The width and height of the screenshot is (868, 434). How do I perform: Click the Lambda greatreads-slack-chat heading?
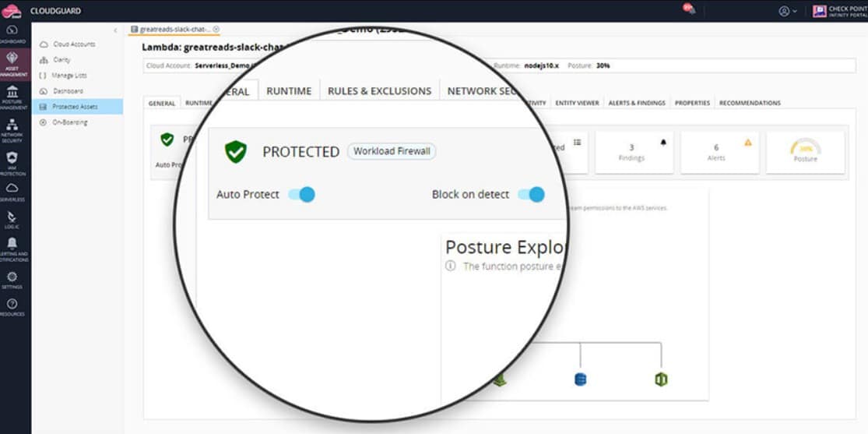click(212, 47)
